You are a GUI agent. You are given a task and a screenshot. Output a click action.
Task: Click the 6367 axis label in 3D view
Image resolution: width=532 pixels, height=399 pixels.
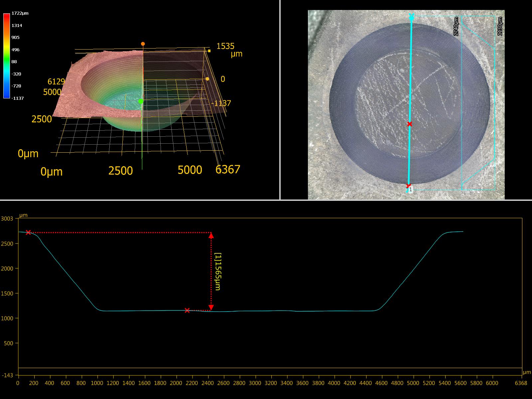pos(228,170)
